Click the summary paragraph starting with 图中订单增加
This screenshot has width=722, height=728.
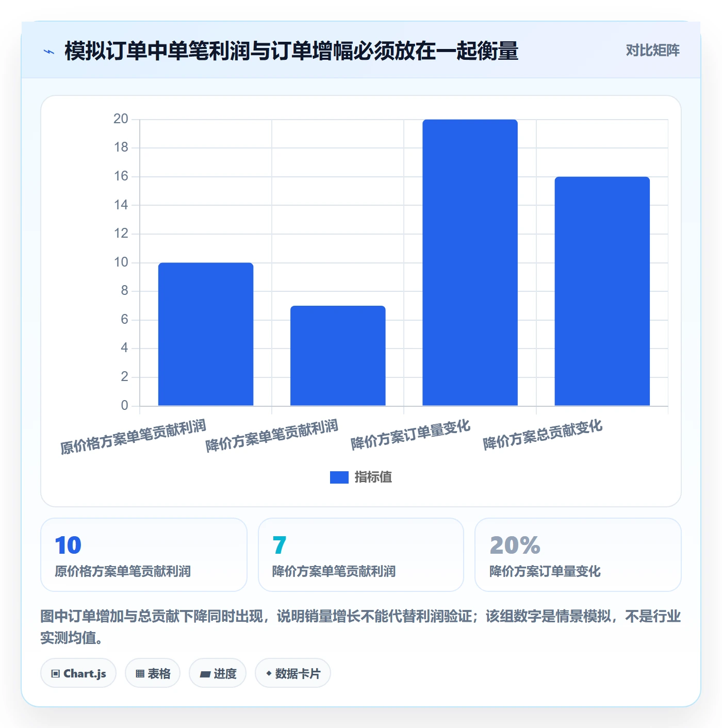click(x=361, y=627)
